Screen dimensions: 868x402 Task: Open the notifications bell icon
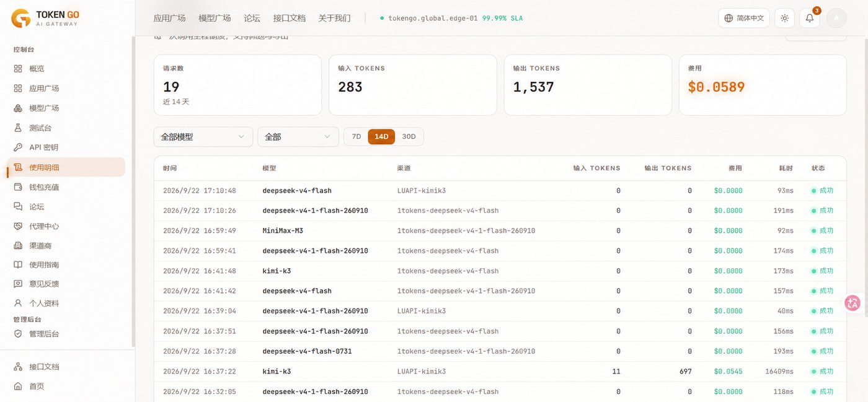(810, 18)
